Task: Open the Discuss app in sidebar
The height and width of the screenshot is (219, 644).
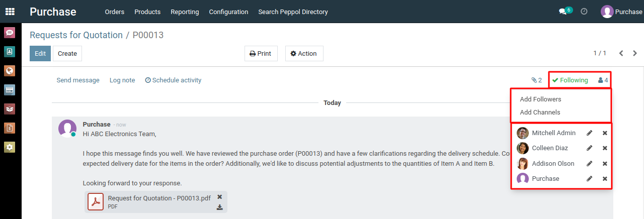Action: click(10, 33)
